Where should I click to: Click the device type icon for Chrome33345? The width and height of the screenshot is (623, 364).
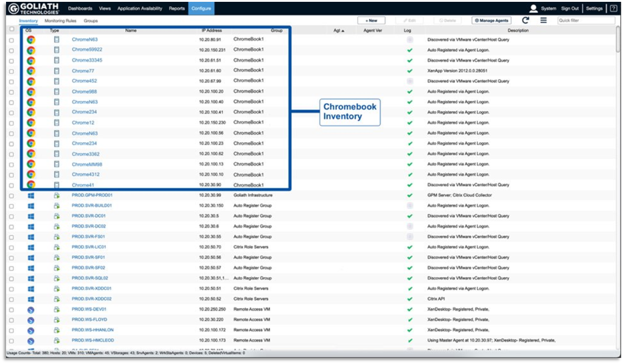tap(57, 60)
